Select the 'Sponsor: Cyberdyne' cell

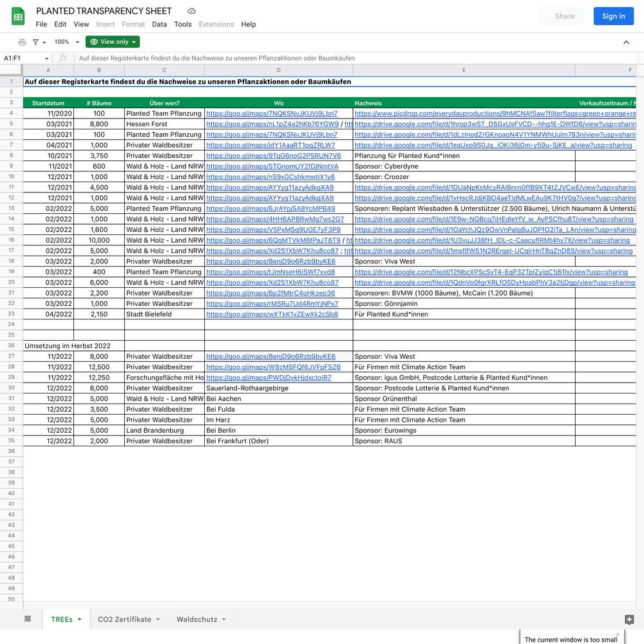pos(464,166)
